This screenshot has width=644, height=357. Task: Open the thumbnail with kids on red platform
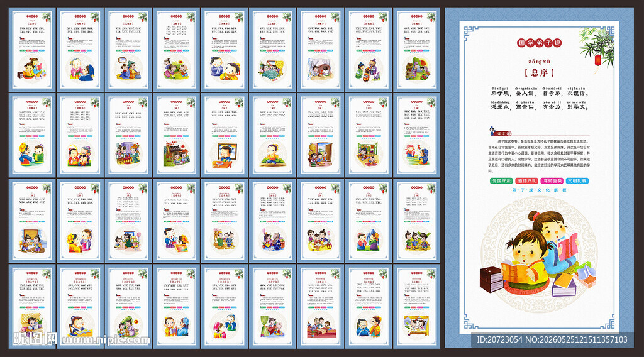320,307
